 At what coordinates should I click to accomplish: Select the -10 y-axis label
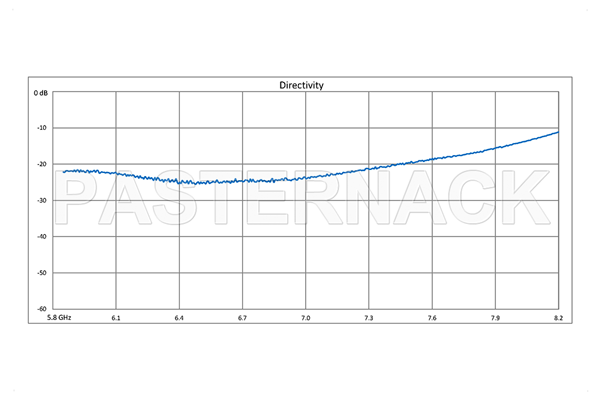(x=43, y=128)
